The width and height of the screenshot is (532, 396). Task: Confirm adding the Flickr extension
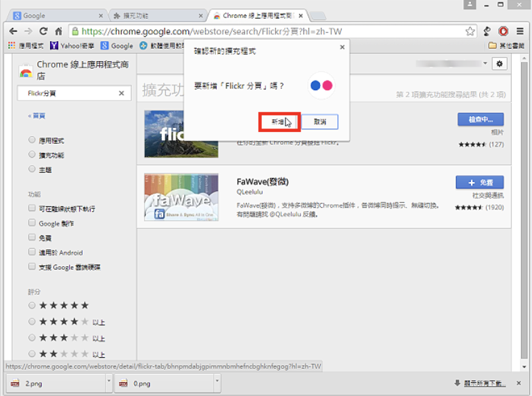tap(279, 122)
